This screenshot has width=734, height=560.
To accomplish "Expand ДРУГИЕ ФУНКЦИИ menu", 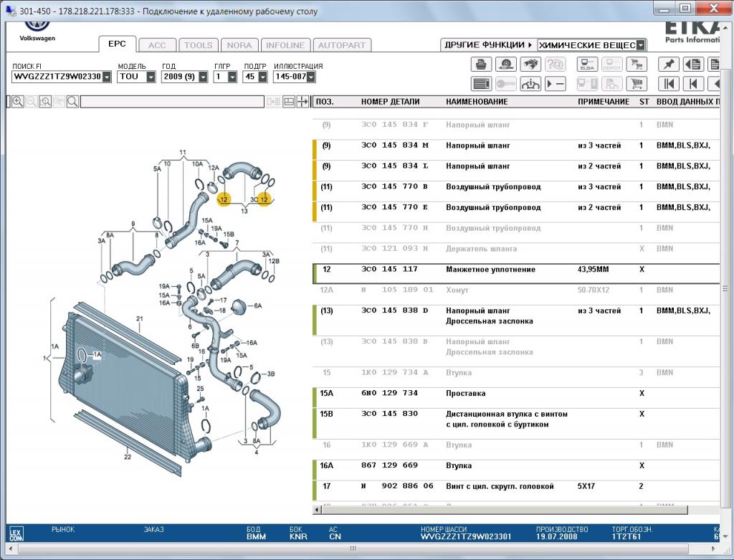I will [x=489, y=45].
